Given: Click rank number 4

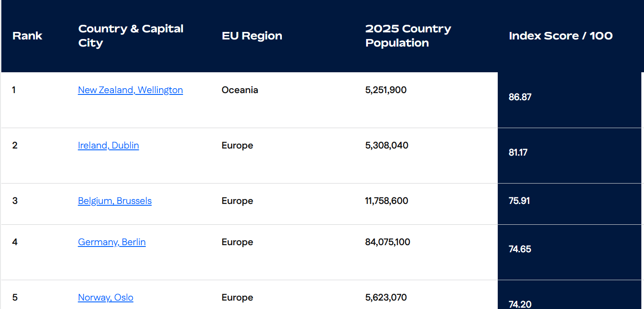Looking at the screenshot, I should tap(15, 242).
